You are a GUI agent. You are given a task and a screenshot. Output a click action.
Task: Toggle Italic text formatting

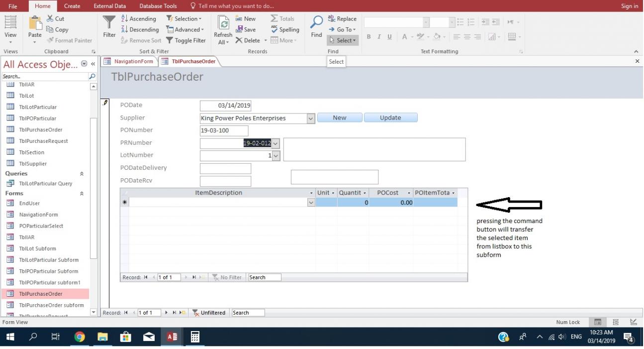click(x=379, y=37)
